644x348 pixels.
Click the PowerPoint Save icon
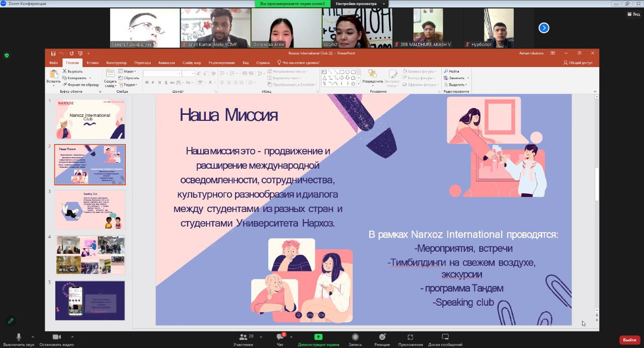tap(53, 53)
